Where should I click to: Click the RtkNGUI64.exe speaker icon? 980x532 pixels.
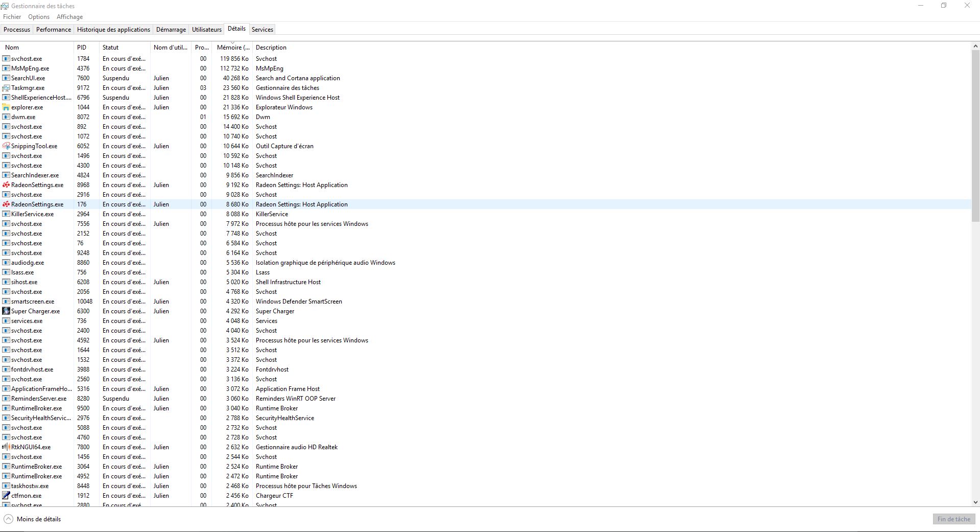tap(6, 447)
